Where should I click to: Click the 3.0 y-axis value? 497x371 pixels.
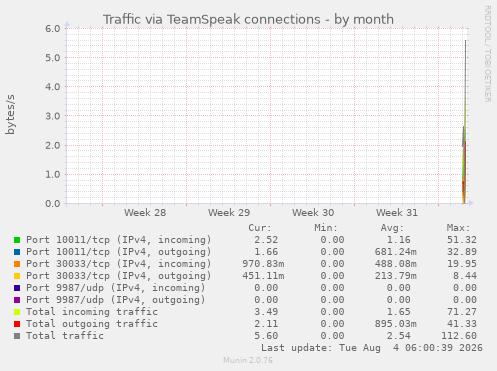[x=53, y=116]
